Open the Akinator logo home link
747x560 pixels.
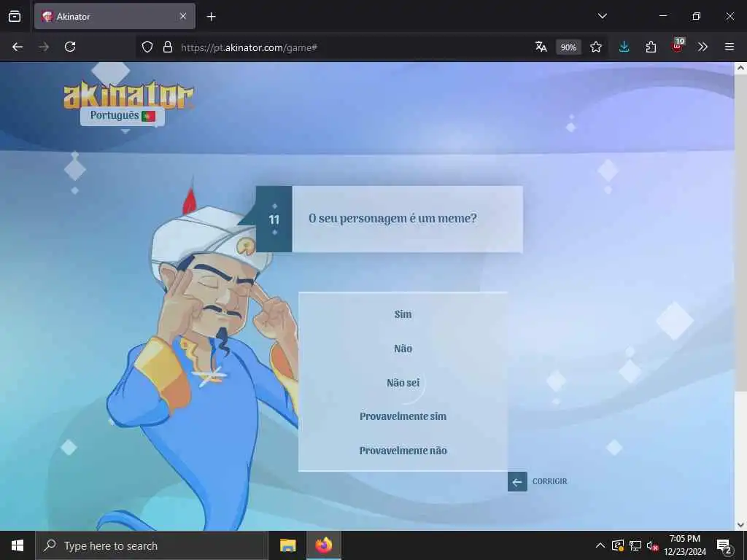coord(128,95)
